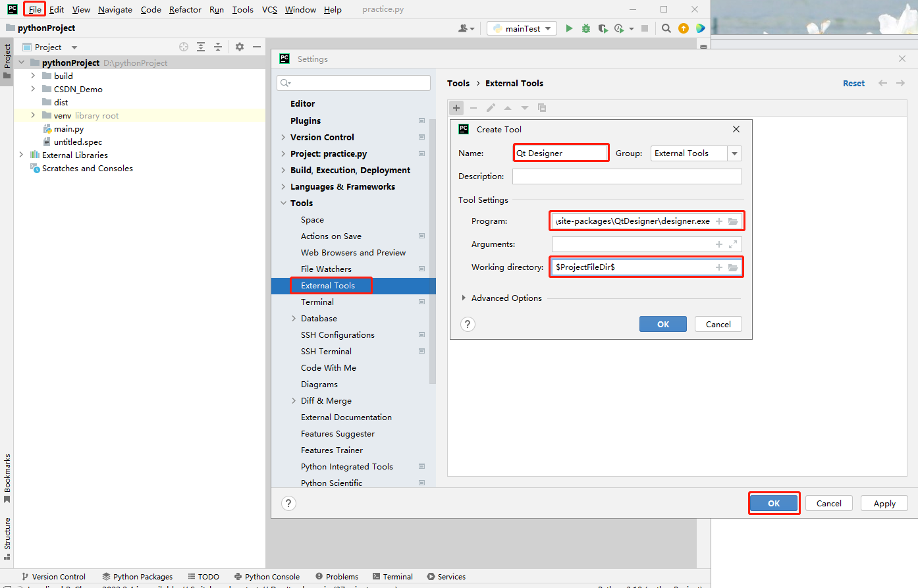The height and width of the screenshot is (588, 918).
Task: Click Cancel in Settings dialog
Action: (x=829, y=503)
